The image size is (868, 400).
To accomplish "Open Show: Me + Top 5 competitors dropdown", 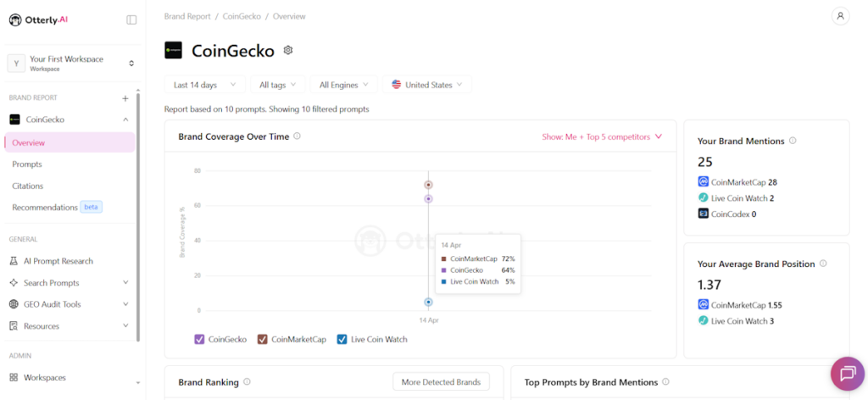I will click(602, 136).
